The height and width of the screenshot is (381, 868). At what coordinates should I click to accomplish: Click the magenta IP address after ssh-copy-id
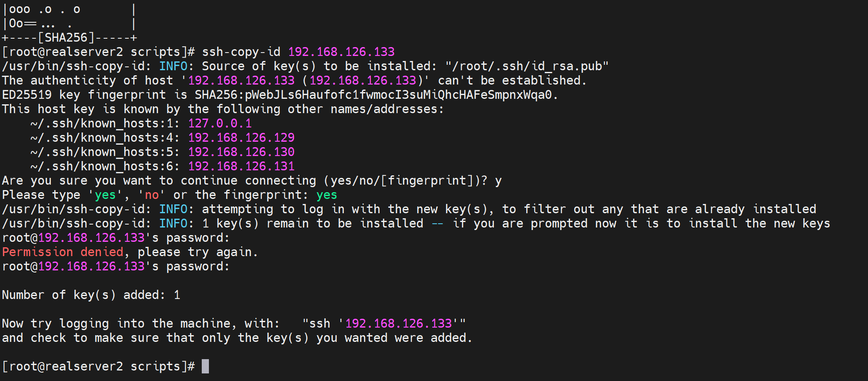[x=341, y=52]
